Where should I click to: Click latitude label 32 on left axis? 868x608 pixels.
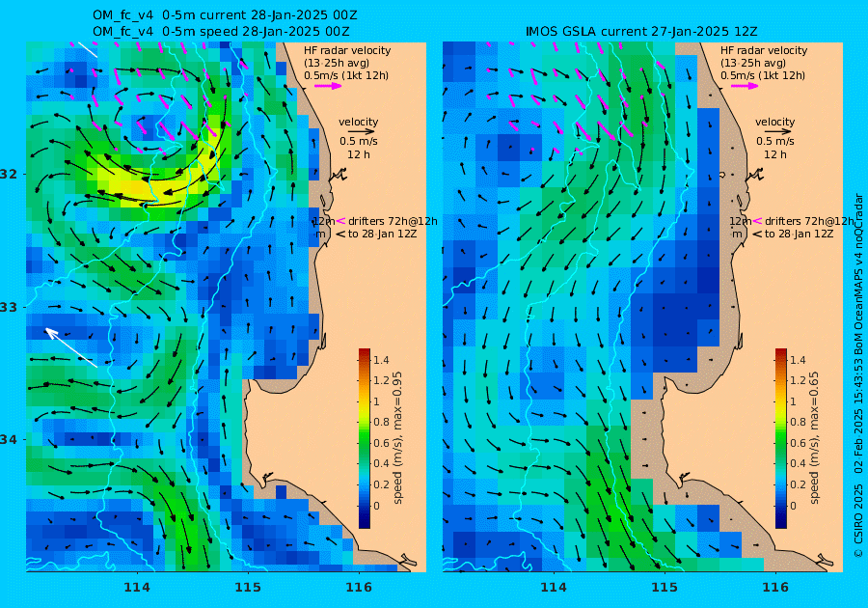(x=9, y=174)
